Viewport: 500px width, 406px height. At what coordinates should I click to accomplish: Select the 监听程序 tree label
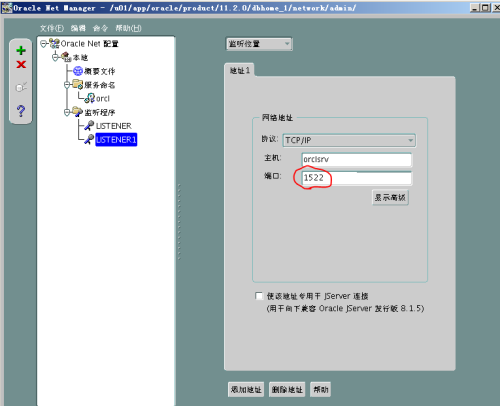point(100,112)
